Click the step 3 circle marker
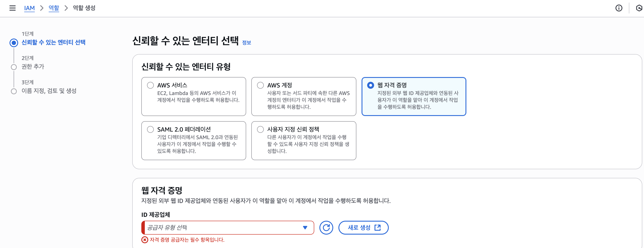 pos(14,91)
